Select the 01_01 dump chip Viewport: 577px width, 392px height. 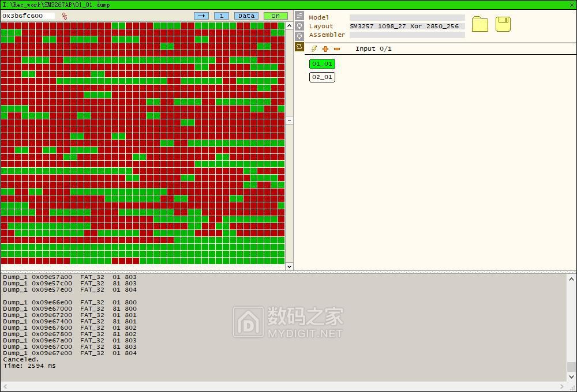tap(322, 63)
